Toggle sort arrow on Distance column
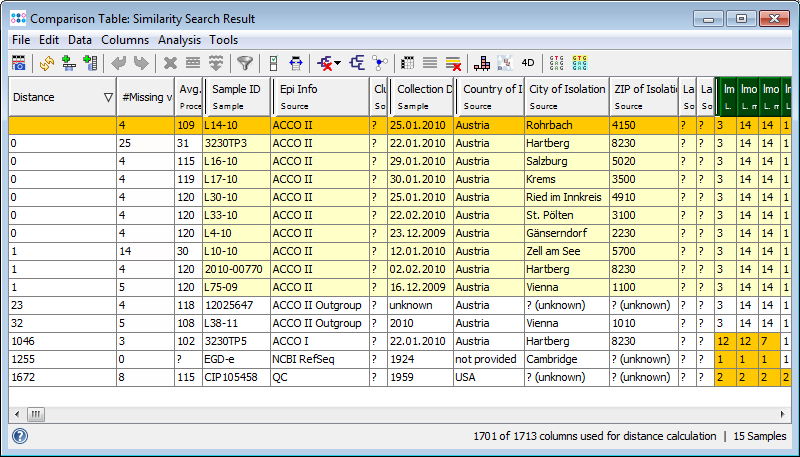This screenshot has height=457, width=800. click(x=108, y=97)
